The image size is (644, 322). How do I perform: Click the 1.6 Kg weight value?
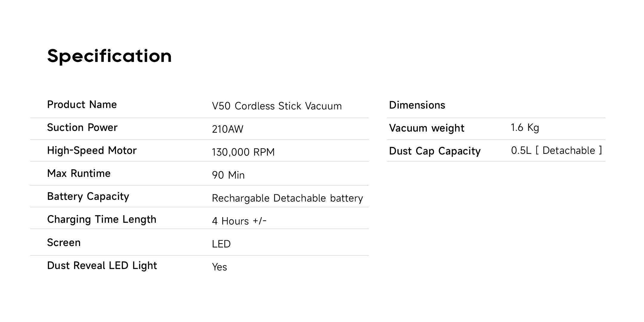tap(525, 128)
